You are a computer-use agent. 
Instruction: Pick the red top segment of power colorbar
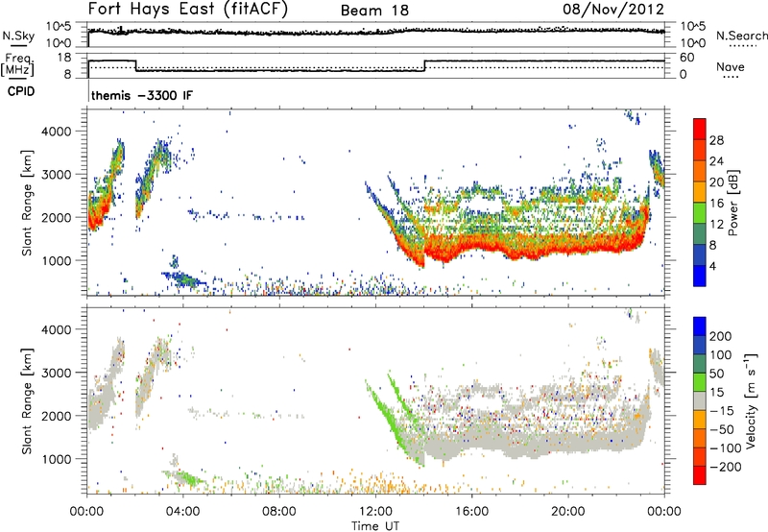(700, 129)
